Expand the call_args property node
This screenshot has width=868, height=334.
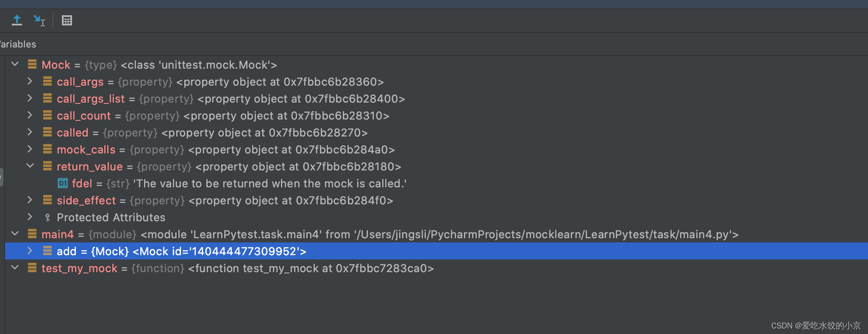point(30,81)
